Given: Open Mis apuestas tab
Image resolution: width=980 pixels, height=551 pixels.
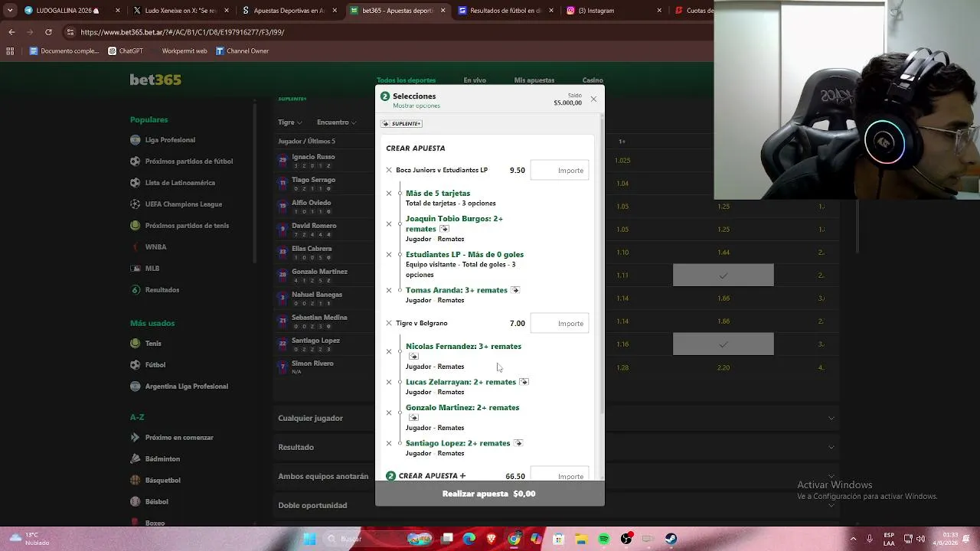Looking at the screenshot, I should coord(534,80).
